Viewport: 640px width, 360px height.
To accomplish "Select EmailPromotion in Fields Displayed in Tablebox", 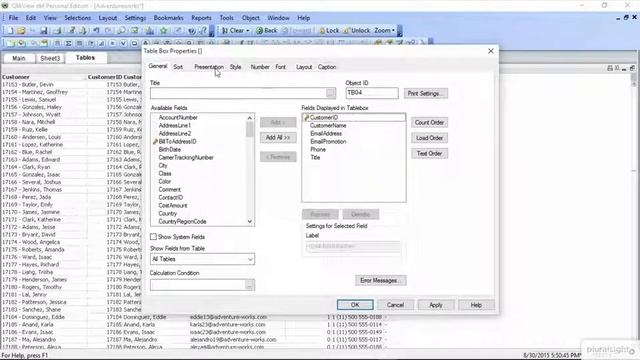I will (x=328, y=142).
